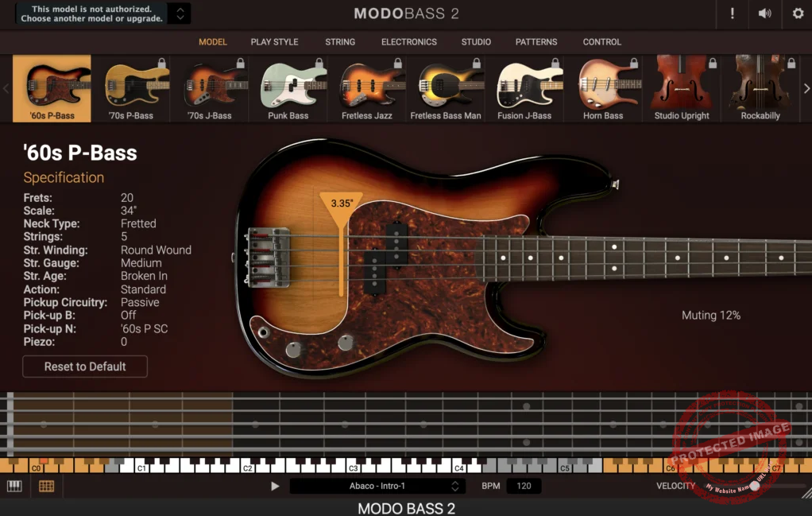Select the Punk Bass model
Viewport: 812px width, 516px height.
288,88
